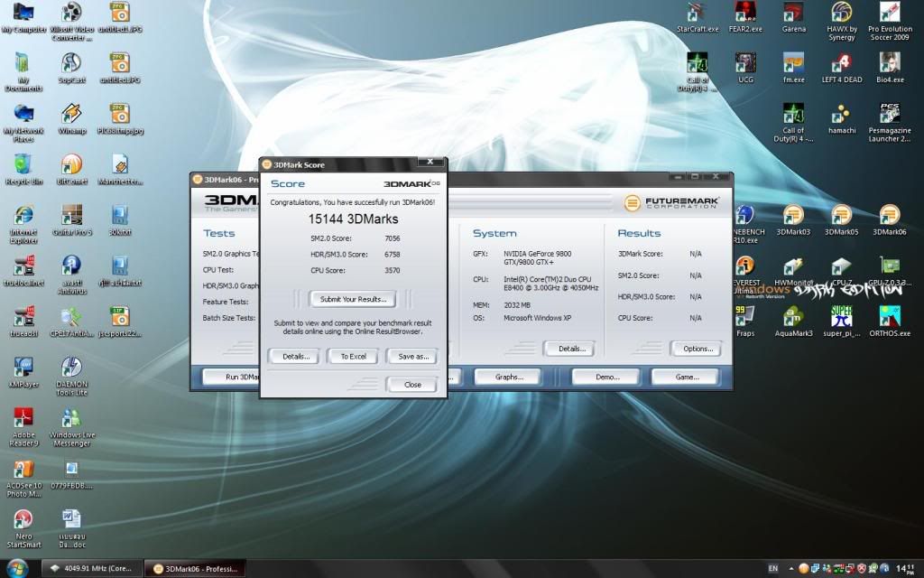Run super_pi from the desktop
This screenshot has width=924, height=578.
pos(841,318)
